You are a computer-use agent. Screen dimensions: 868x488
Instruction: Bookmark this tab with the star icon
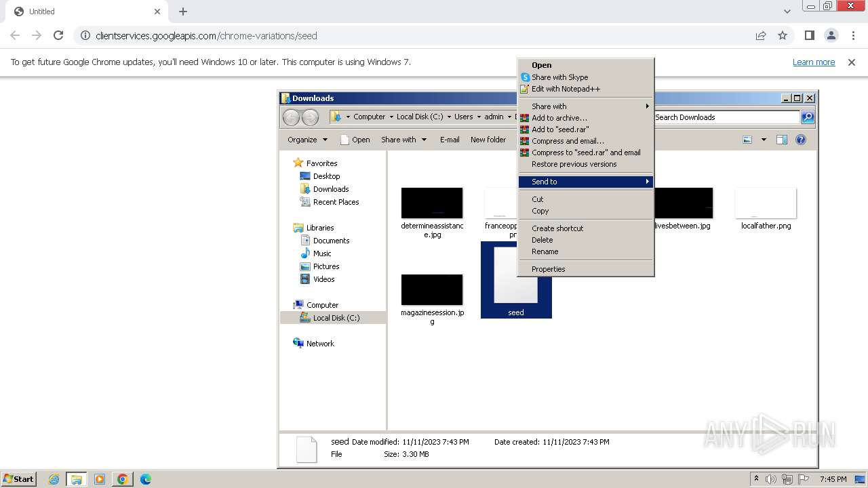(783, 35)
